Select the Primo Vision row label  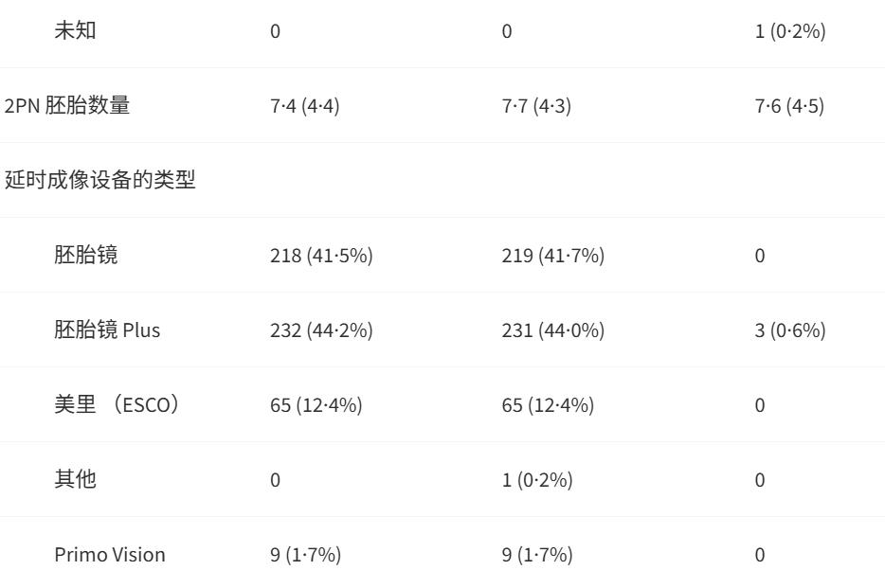[x=110, y=554]
